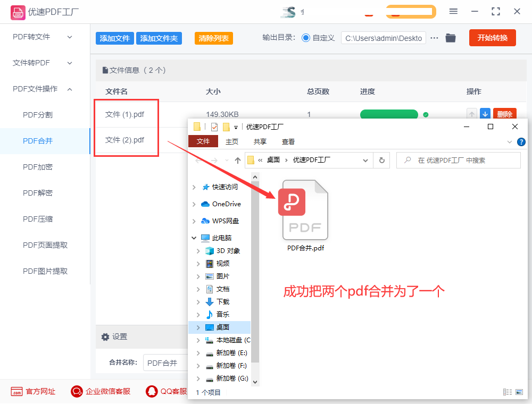Open Explorer 主页 ribbon tab
This screenshot has width=532, height=404.
[232, 142]
